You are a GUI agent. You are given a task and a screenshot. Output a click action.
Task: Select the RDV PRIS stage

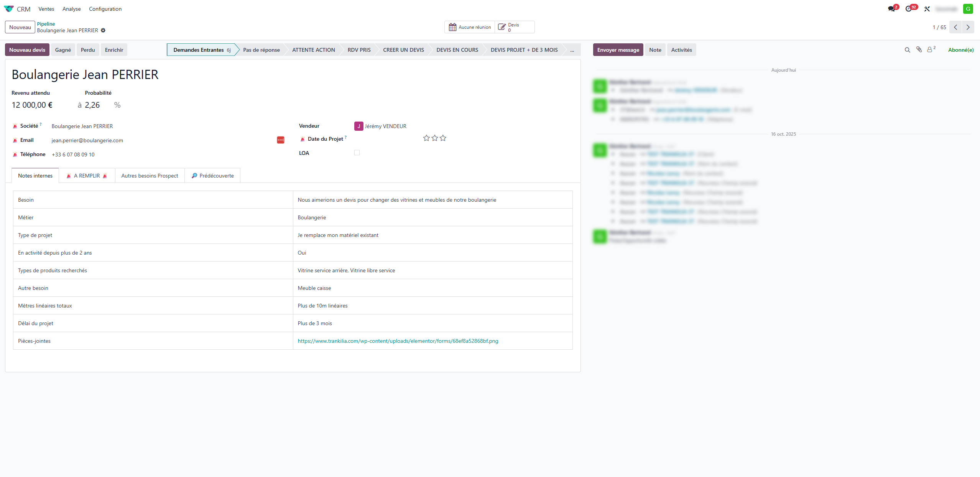(359, 50)
